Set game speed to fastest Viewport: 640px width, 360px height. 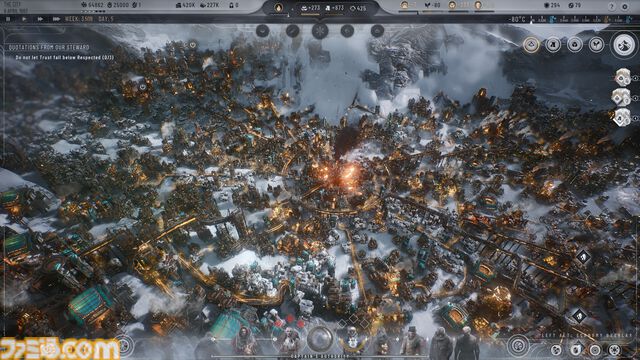pos(56,19)
